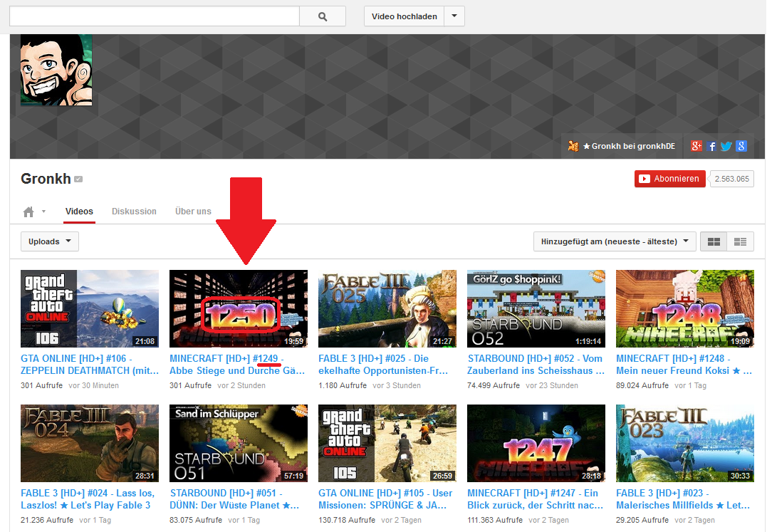Click the magnifying glass search button
767x532 pixels.
point(322,16)
